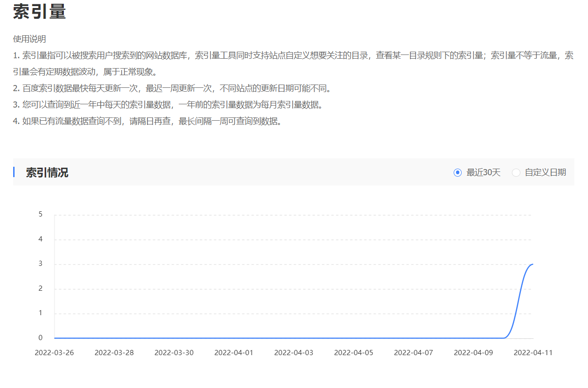588x388 pixels.
Task: Click the 2022-04-07 x-axis date label
Action: click(413, 353)
